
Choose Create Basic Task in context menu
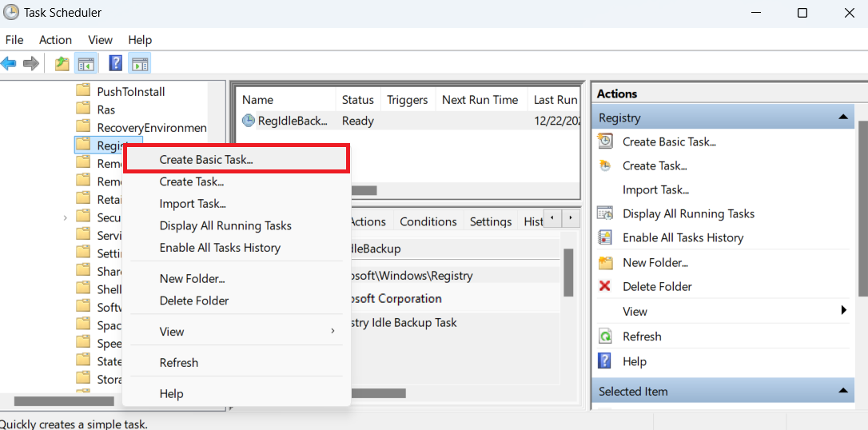(237, 159)
